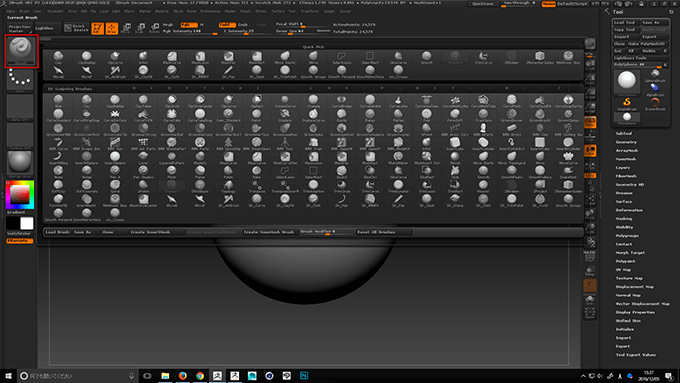Expand the NanoMesh section
Image resolution: width=680 pixels, height=383 pixels.
tap(626, 159)
